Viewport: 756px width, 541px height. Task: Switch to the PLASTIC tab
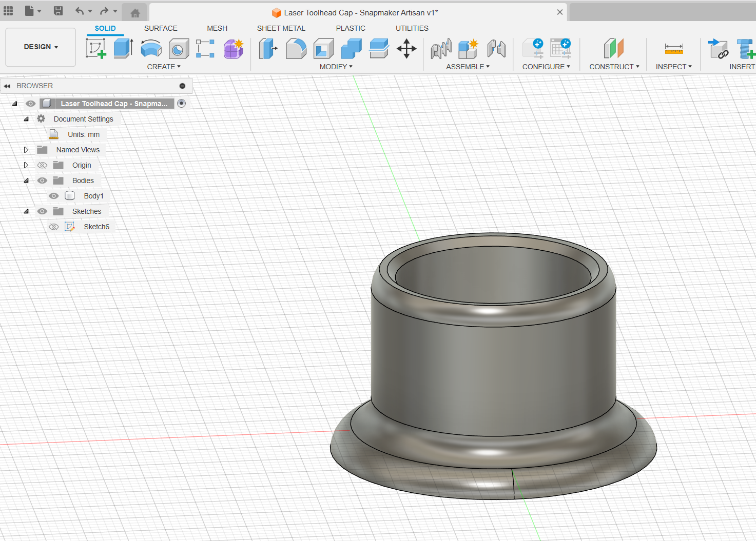351,28
